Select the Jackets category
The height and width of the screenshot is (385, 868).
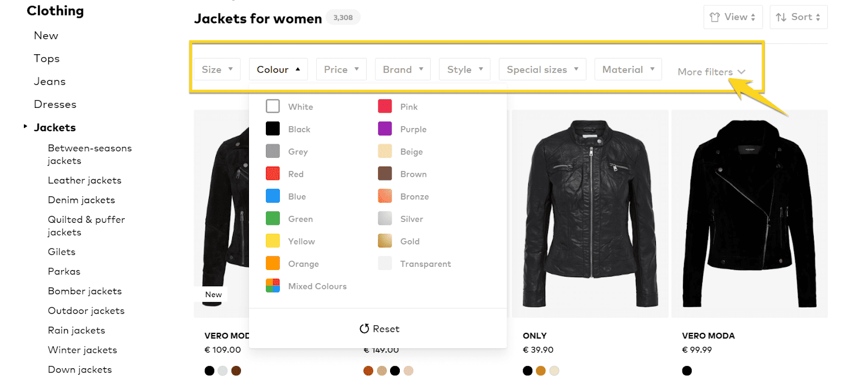[x=55, y=127]
